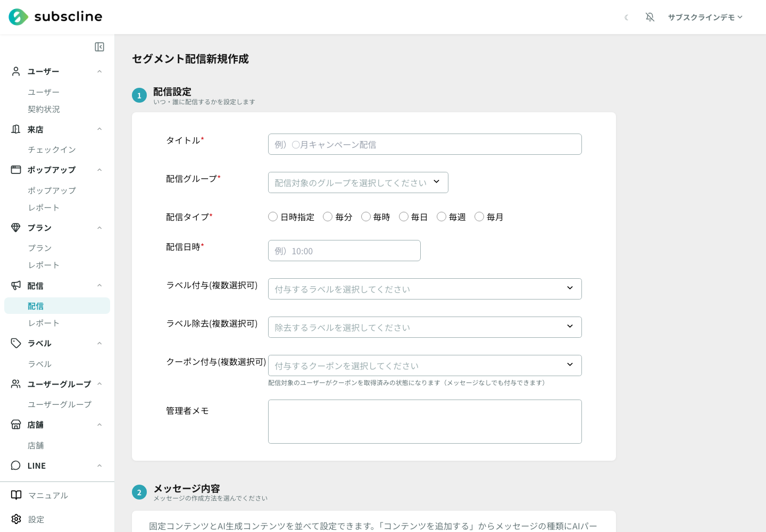
Task: Open the サブスクラインデモ account menu
Action: [x=705, y=18]
